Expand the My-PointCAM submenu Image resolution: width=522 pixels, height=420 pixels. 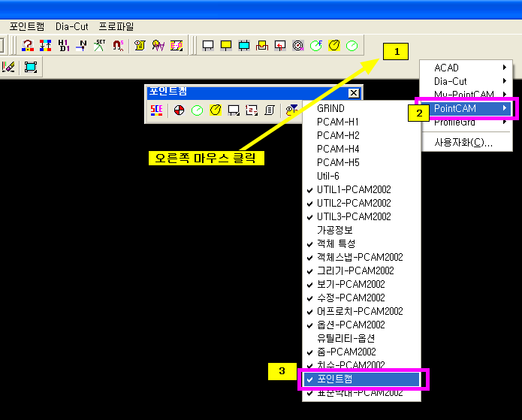[x=466, y=94]
